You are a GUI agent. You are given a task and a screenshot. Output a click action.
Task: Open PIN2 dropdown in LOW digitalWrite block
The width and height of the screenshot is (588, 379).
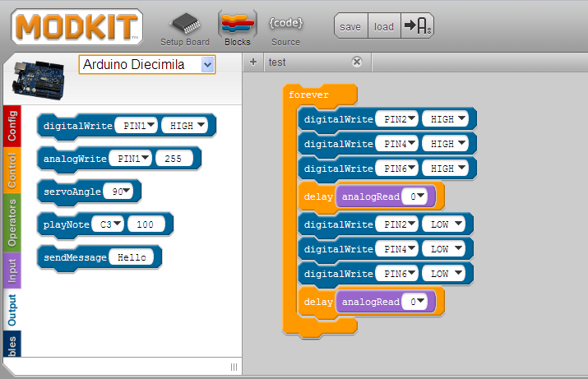click(397, 224)
